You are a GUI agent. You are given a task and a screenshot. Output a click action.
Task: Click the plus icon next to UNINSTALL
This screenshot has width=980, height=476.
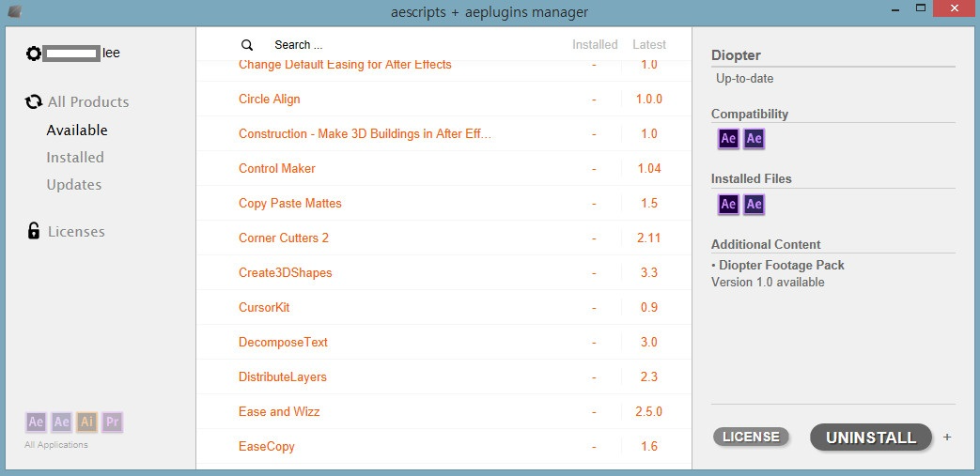pyautogui.click(x=947, y=438)
